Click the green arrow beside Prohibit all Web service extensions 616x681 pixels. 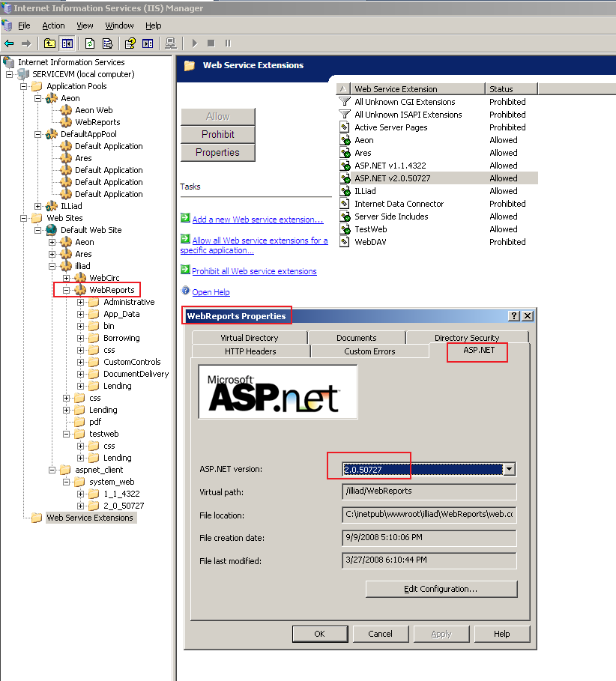186,270
